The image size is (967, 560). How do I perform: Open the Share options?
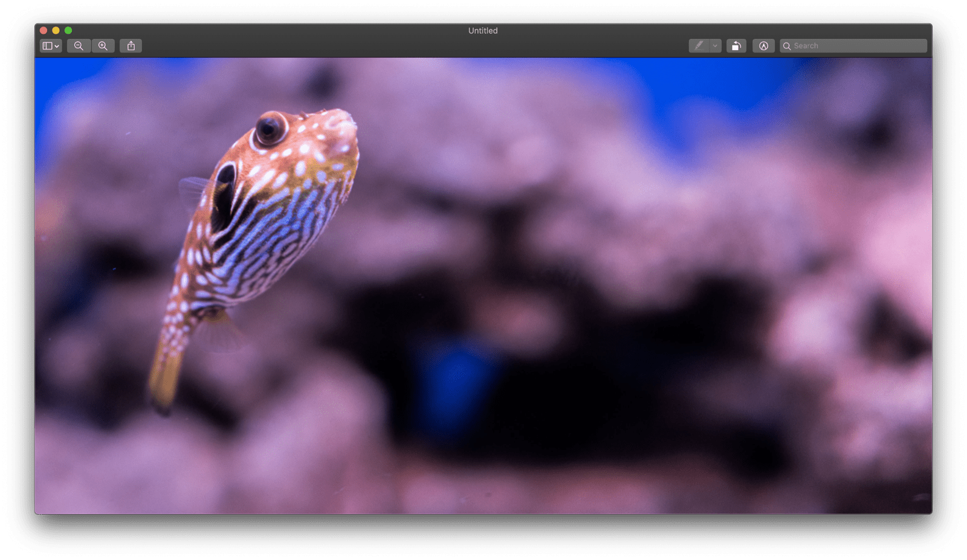[x=131, y=45]
